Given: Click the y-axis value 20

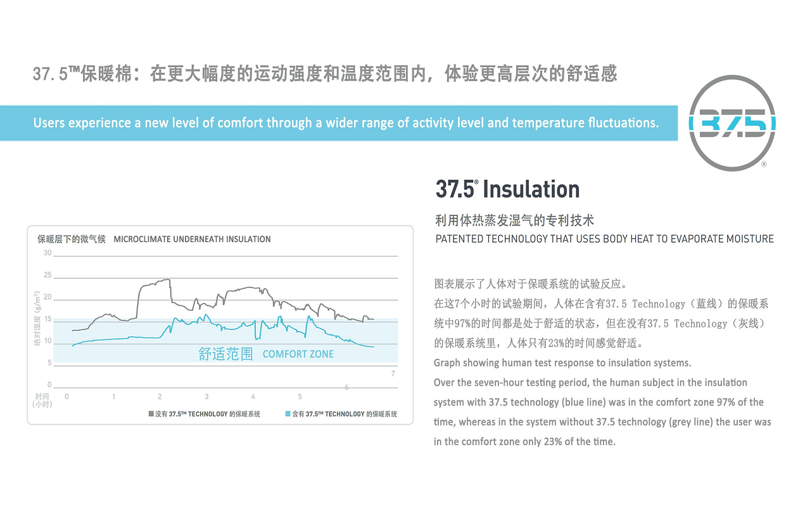Looking at the screenshot, I should [x=47, y=297].
